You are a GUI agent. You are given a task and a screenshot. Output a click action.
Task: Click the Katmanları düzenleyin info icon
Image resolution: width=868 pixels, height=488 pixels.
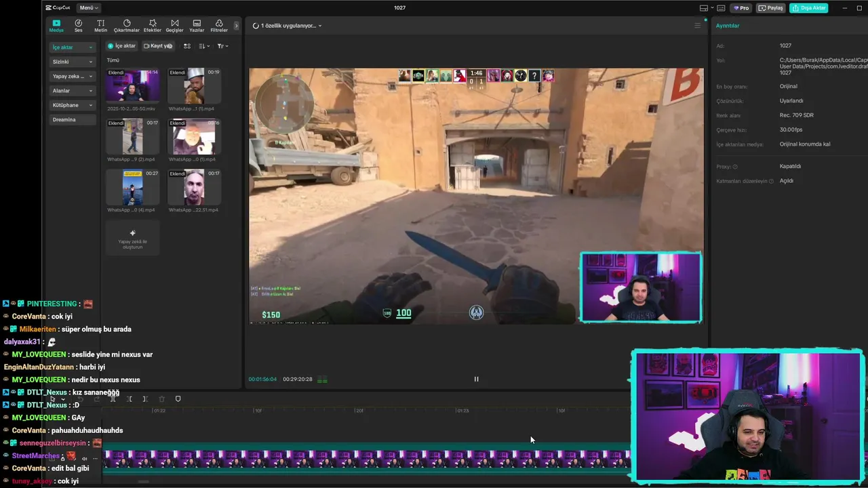[771, 181]
